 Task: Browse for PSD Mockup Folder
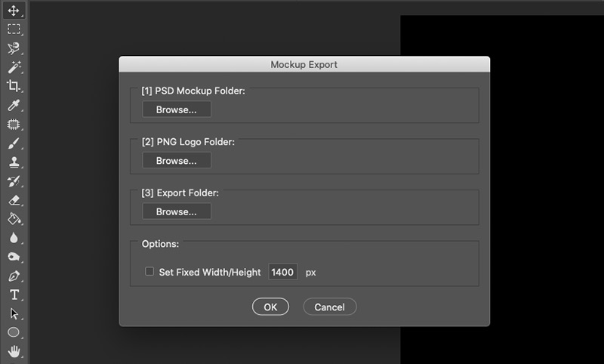click(x=177, y=110)
